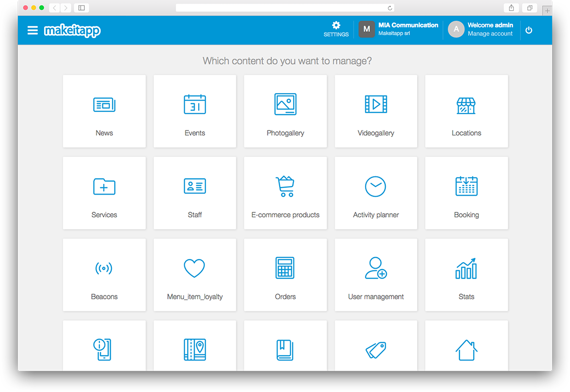570x392 pixels.
Task: Click the Stats label
Action: tap(466, 297)
